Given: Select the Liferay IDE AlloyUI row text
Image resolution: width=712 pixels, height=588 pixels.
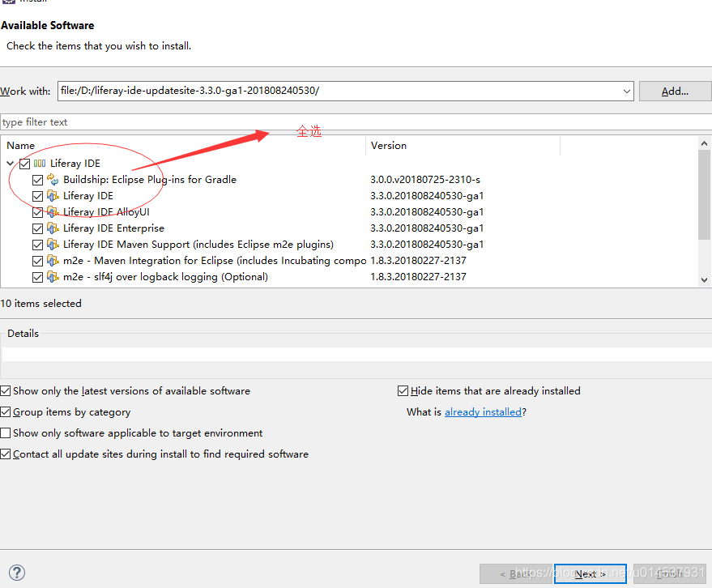Looking at the screenshot, I should (x=106, y=212).
